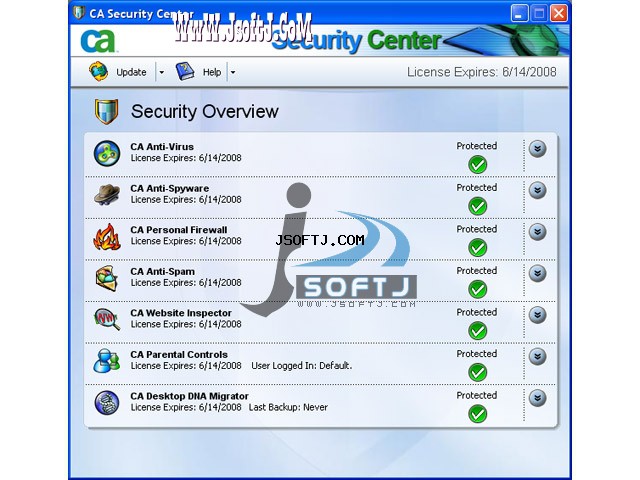Click license expiry text under CA Anti-Virus

pyautogui.click(x=186, y=158)
